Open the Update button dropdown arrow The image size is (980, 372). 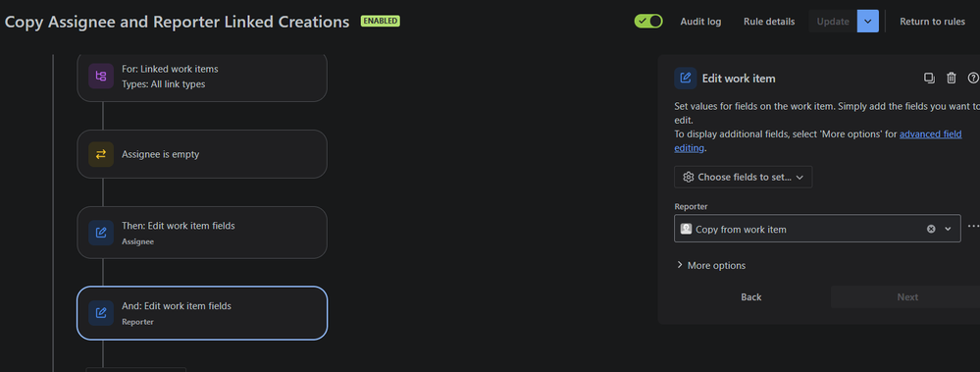[x=868, y=22]
